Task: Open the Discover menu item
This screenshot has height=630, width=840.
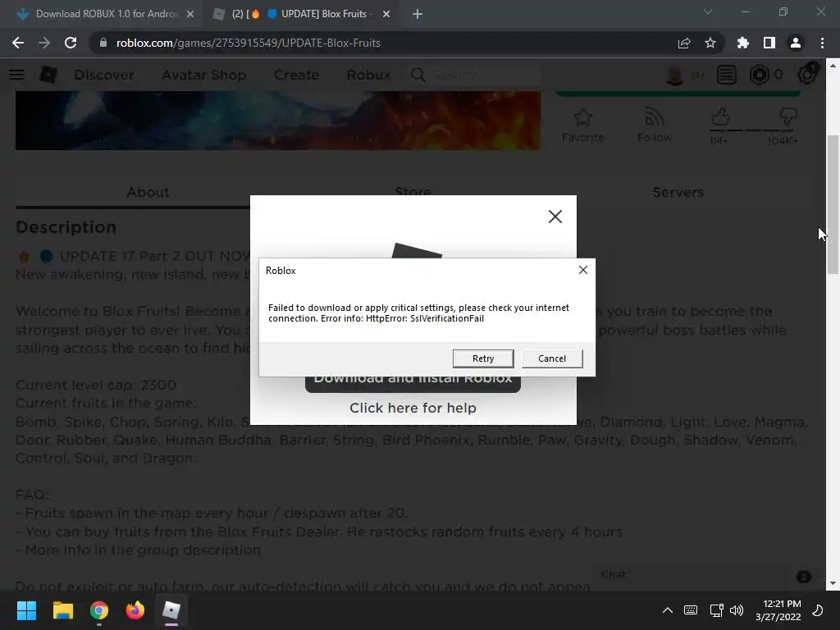Action: click(104, 75)
